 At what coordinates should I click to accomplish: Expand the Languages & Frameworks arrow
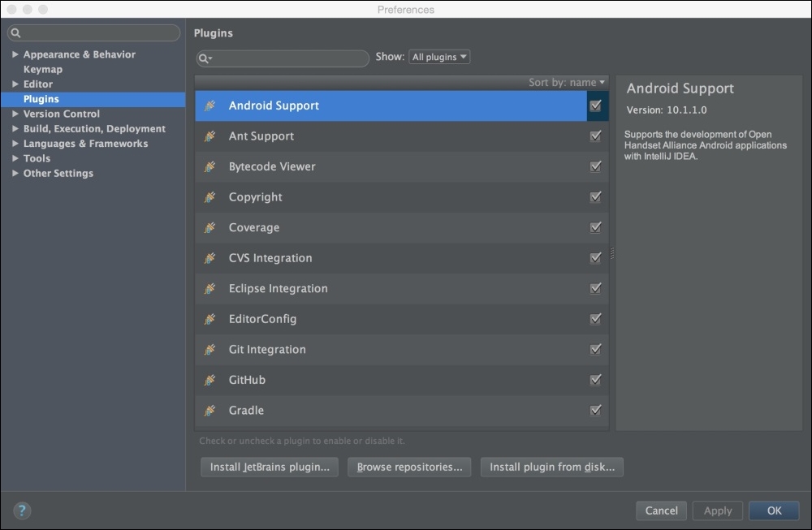tap(15, 144)
